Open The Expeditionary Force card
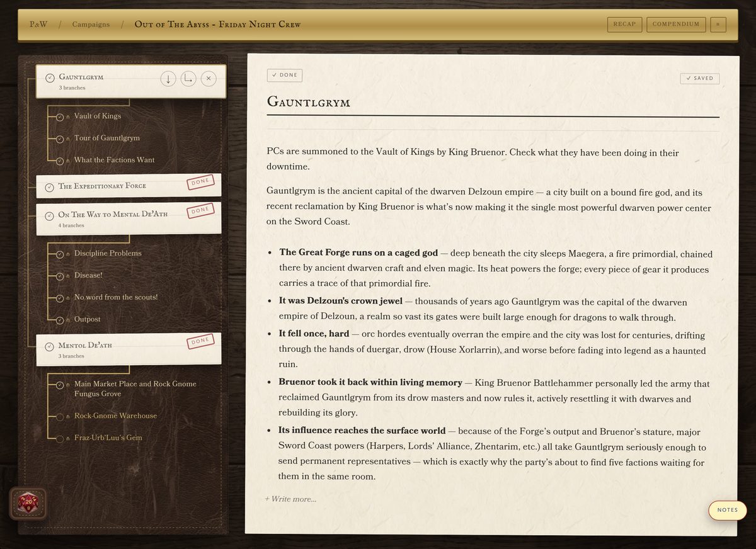This screenshot has height=549, width=756. pos(129,186)
